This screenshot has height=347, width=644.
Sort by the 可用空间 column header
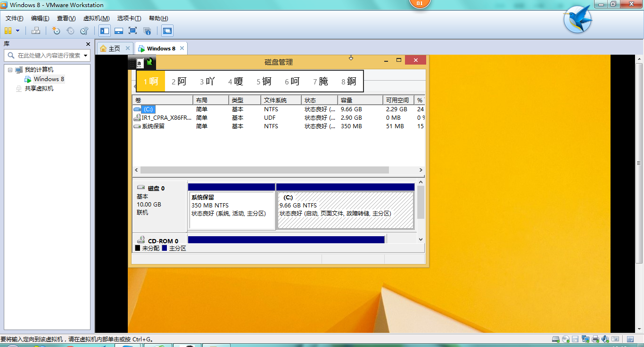click(398, 100)
